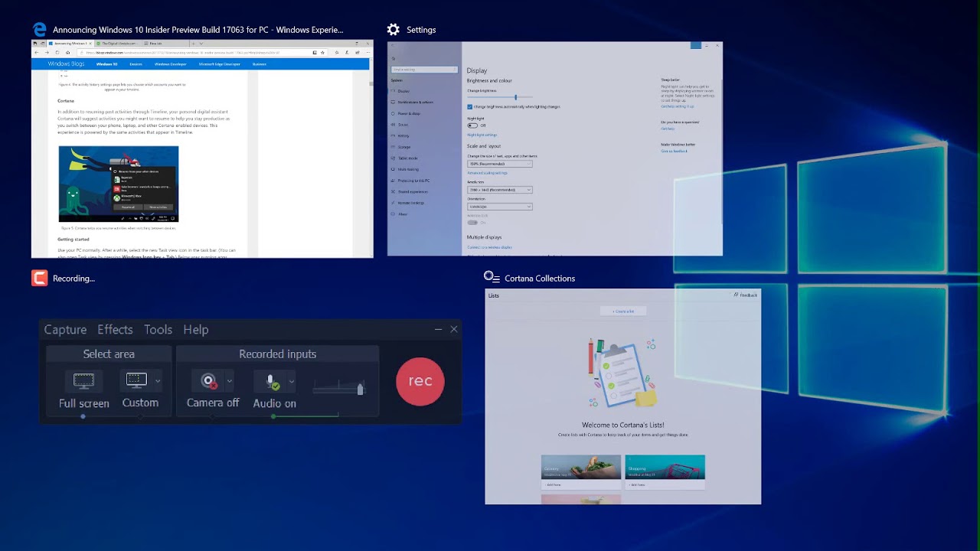
Task: Click Windows 10 in the Windows Blogs nav bar
Action: (106, 64)
